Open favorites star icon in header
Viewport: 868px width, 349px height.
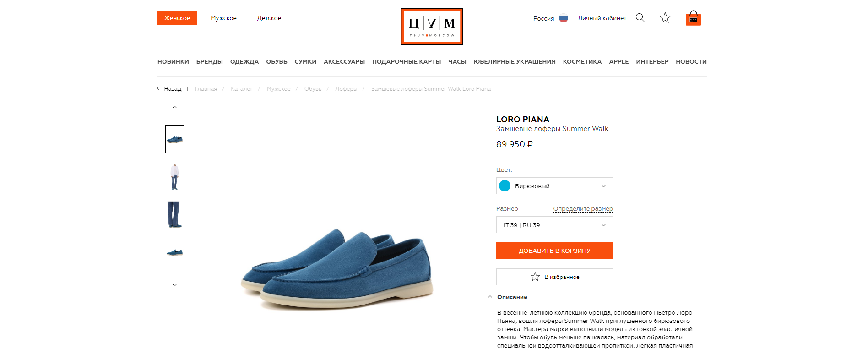point(665,18)
